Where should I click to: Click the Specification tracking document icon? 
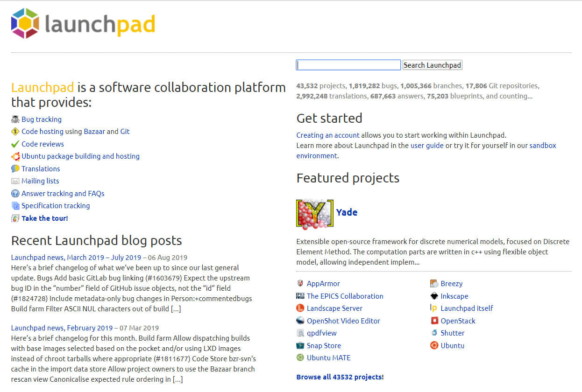coord(15,206)
